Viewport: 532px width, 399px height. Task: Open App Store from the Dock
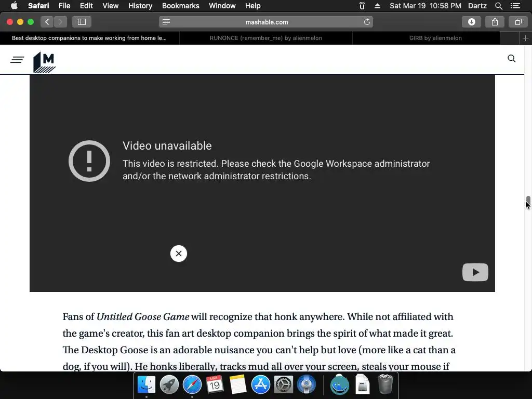coord(261,385)
